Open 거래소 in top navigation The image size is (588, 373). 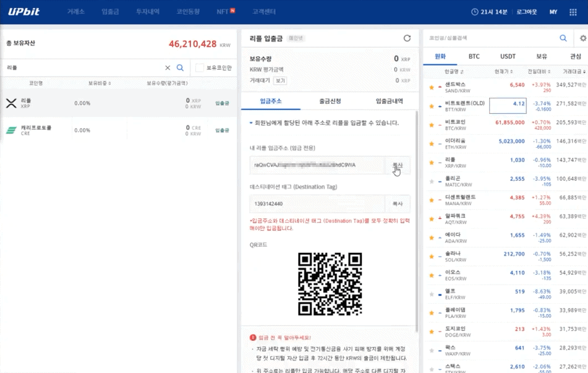pyautogui.click(x=76, y=12)
